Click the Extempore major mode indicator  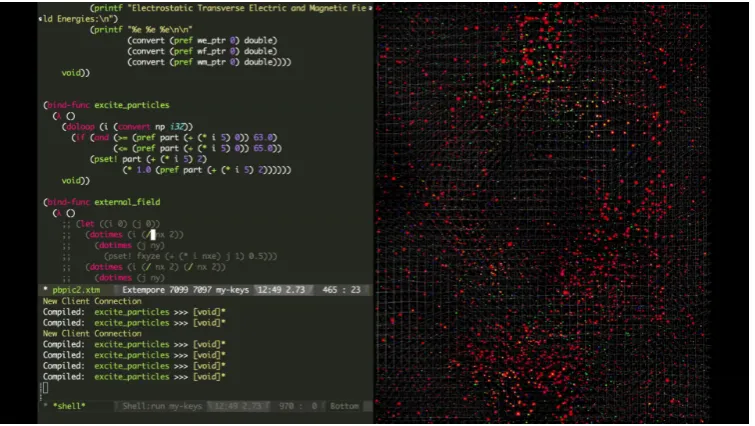[143, 290]
